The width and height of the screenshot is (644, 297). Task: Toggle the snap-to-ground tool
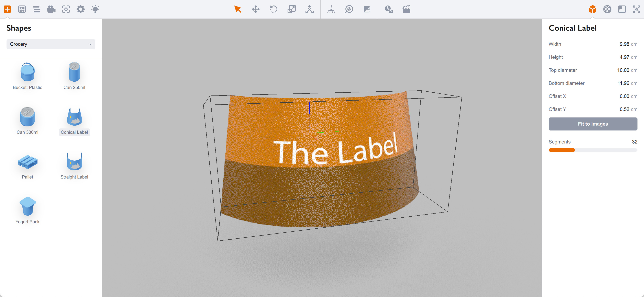(x=331, y=9)
